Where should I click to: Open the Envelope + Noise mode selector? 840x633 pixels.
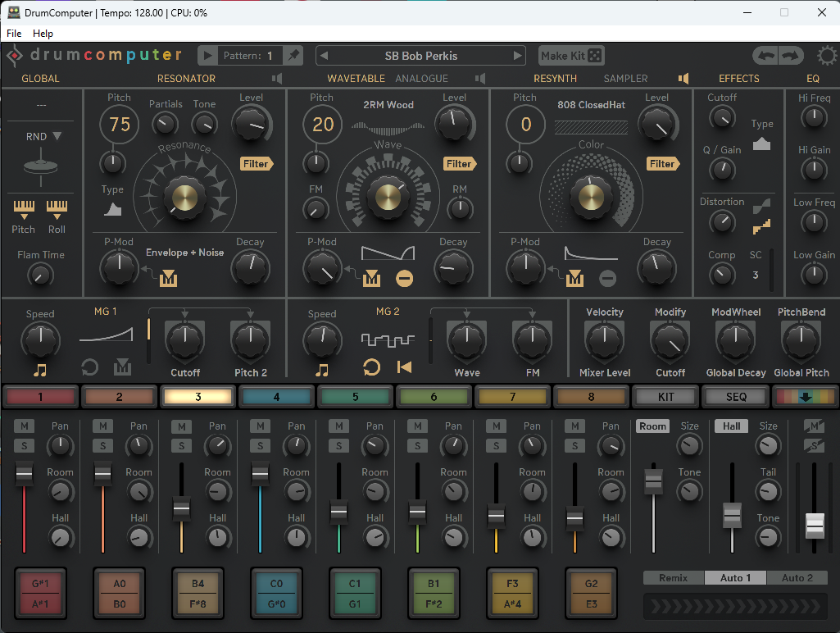pyautogui.click(x=185, y=253)
